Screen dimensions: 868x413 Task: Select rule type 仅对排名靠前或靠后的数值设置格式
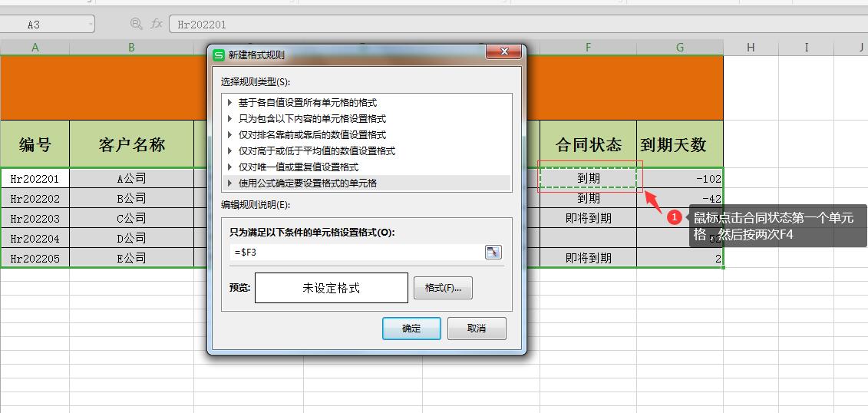pos(366,134)
